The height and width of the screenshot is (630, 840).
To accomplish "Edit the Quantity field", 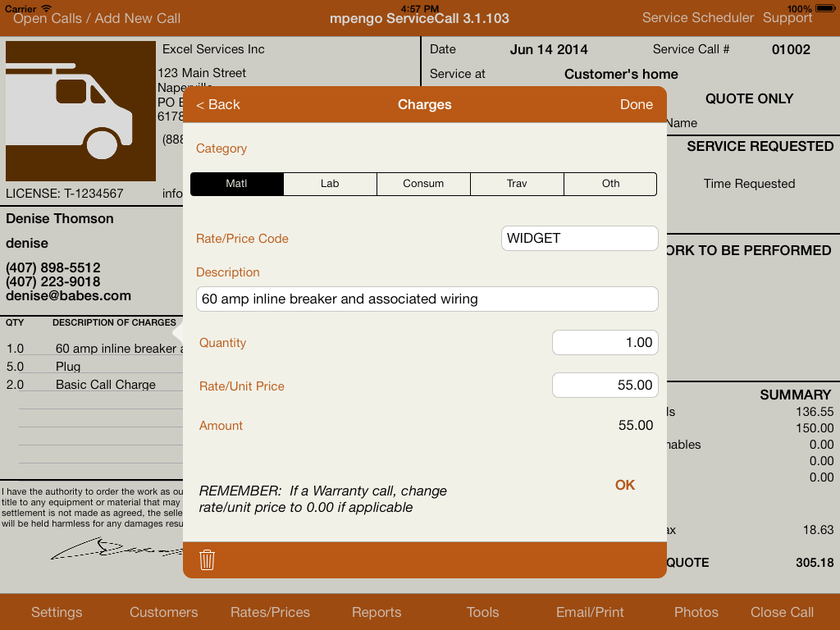I will point(605,343).
